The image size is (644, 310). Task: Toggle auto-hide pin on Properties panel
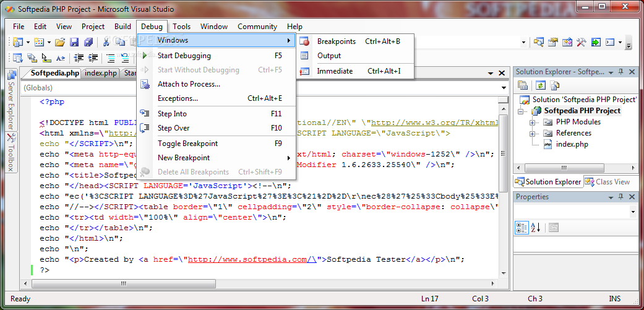[x=621, y=197]
